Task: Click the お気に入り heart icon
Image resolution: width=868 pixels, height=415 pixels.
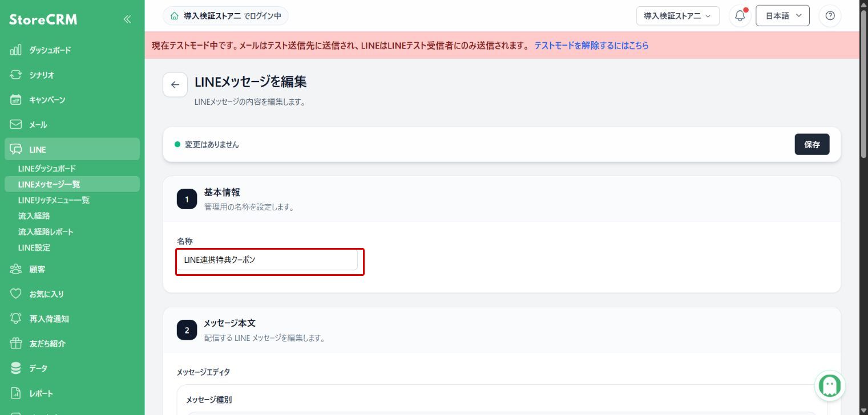Action: point(16,294)
